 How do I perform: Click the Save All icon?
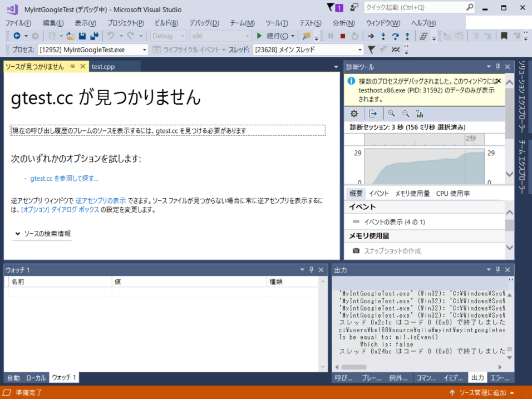tap(94, 36)
